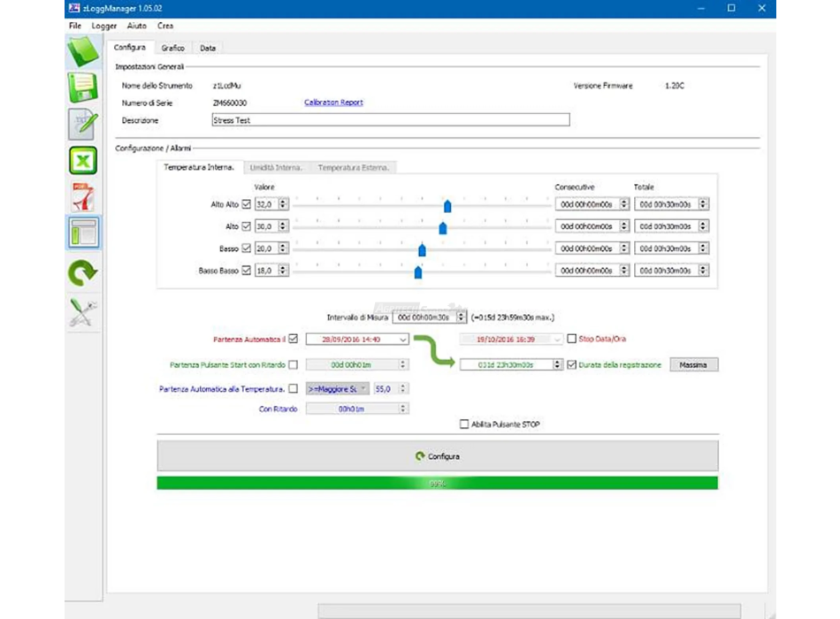Image resolution: width=840 pixels, height=619 pixels.
Task: Click the green refresh arrow sidebar icon
Action: [x=83, y=274]
